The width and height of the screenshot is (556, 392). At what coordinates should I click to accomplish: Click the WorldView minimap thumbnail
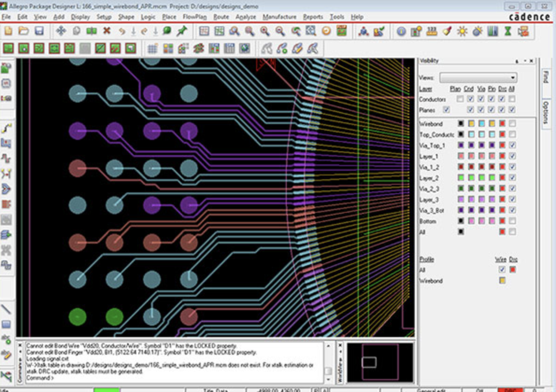(380, 362)
